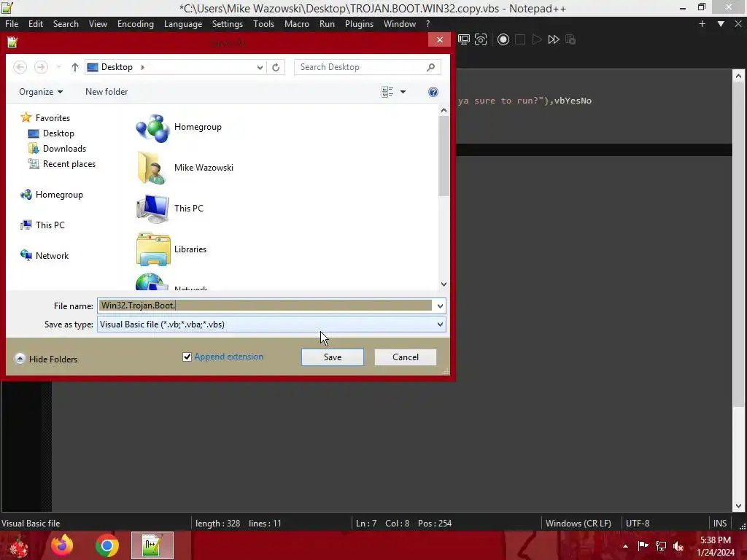Click Run macro multiple times icon

(x=554, y=39)
